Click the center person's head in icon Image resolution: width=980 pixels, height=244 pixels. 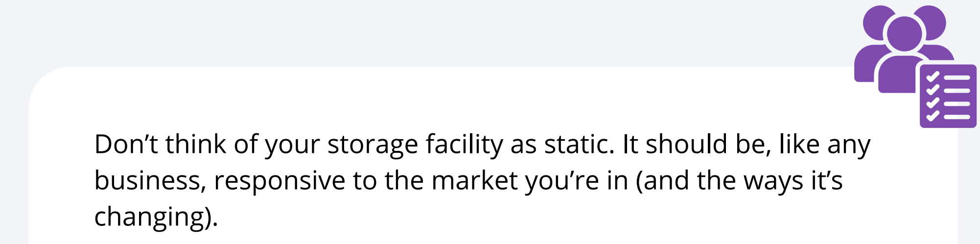(x=904, y=33)
